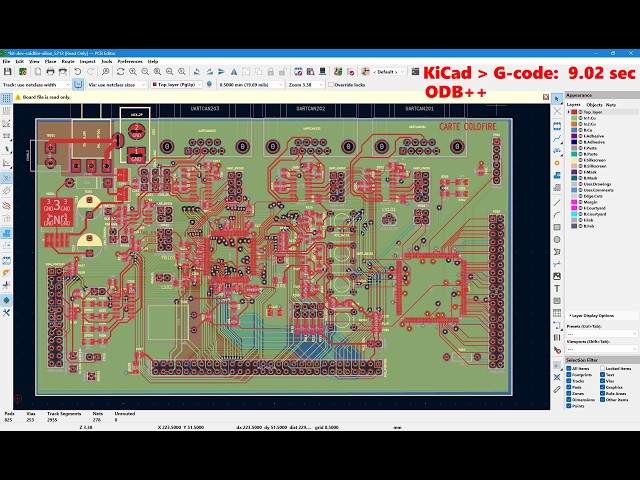Refresh the canvas view

pyautogui.click(x=120, y=72)
